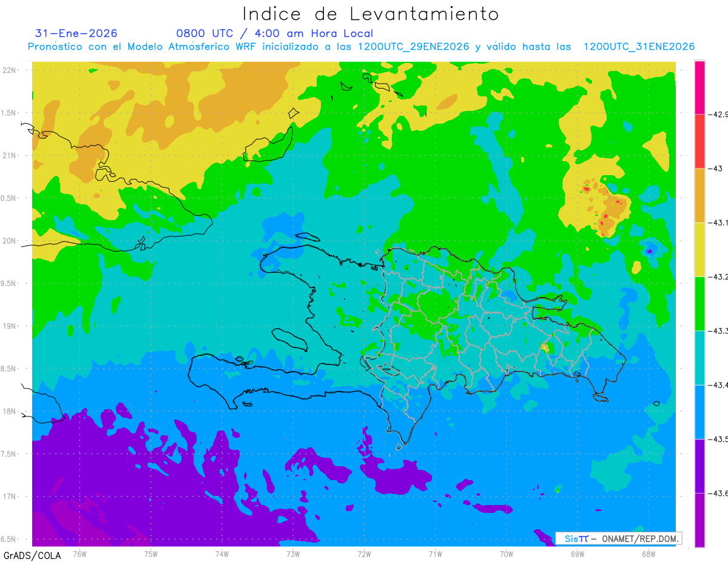This screenshot has height=562, width=728.
Task: Click the legend value '-43.2'
Action: (717, 277)
